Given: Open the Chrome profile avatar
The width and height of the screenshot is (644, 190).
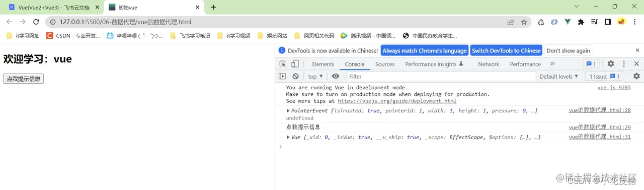Looking at the screenshot, I should click(621, 22).
